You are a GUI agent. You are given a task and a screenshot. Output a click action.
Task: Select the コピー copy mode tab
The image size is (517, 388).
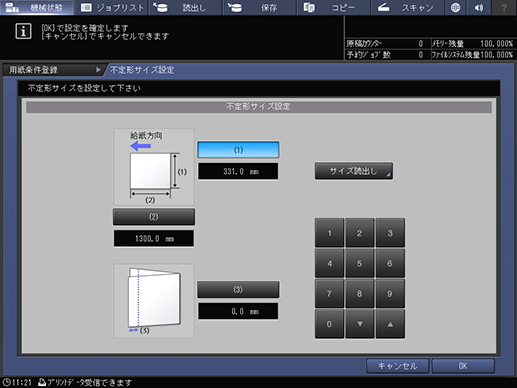tap(333, 7)
